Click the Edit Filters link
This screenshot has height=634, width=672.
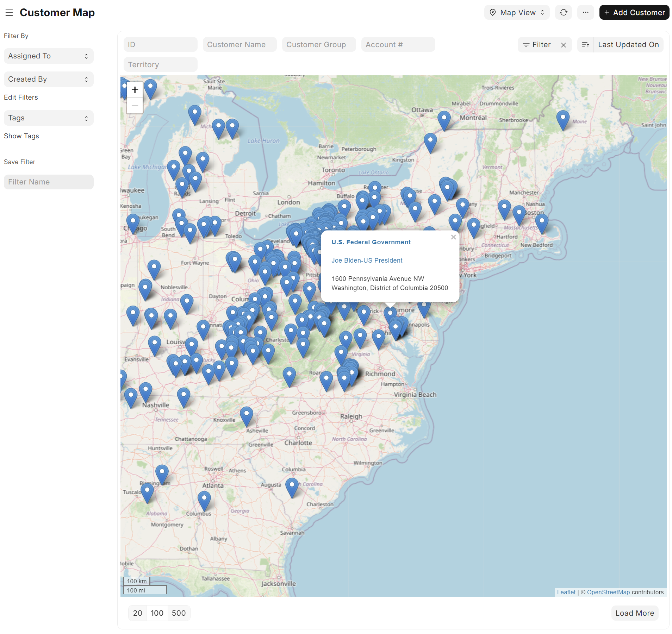click(x=21, y=97)
